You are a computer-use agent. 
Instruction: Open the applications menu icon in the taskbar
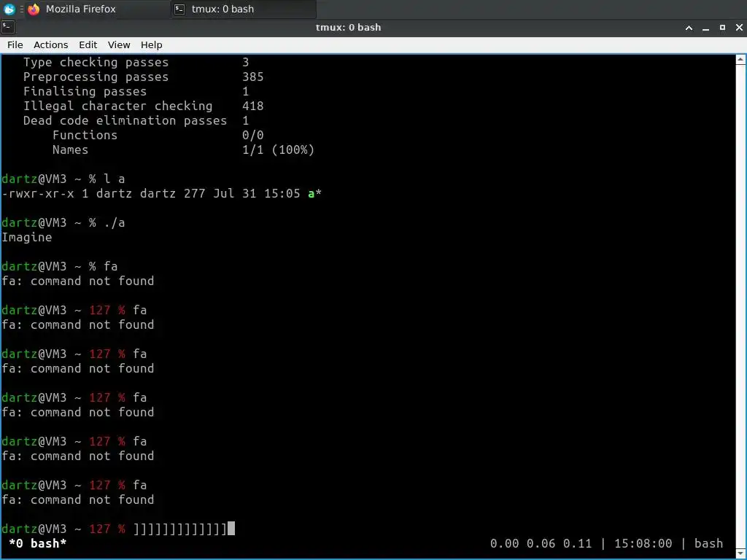click(9, 9)
